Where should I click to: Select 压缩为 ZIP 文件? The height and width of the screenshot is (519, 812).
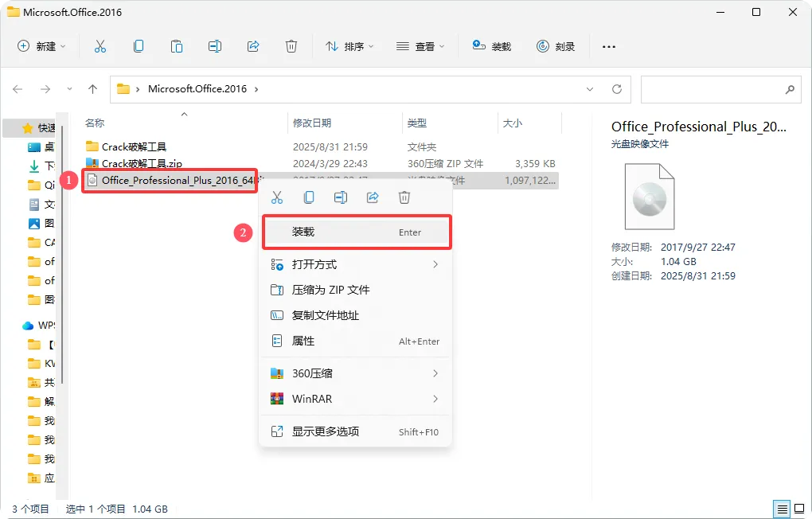point(357,290)
